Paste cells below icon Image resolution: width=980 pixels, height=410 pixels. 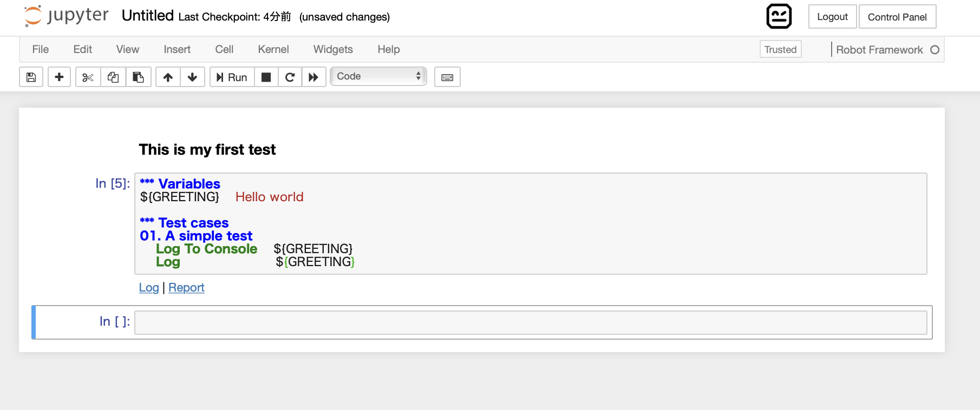(x=139, y=77)
